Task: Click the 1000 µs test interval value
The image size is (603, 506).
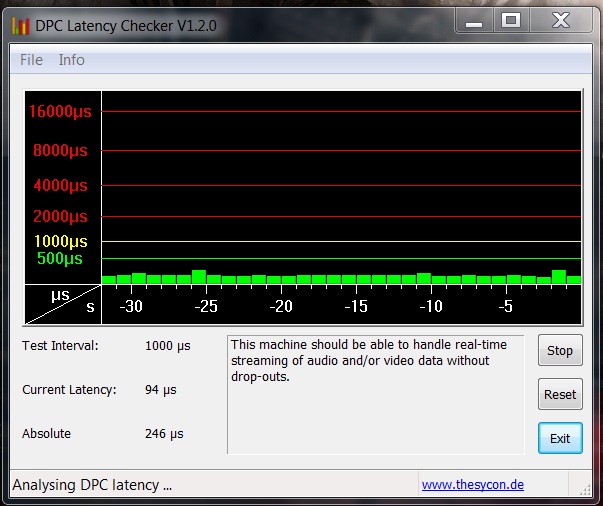Action: pyautogui.click(x=168, y=346)
